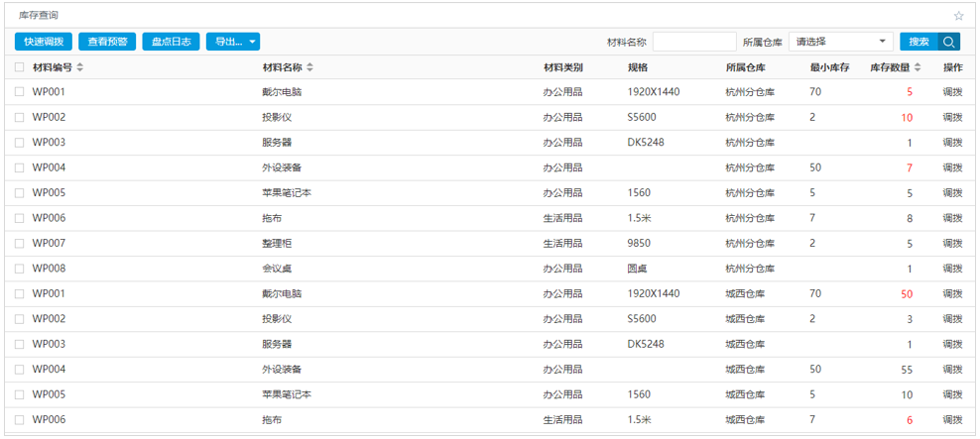
Task: Sort by 材料编号 column arrows
Action: point(80,67)
